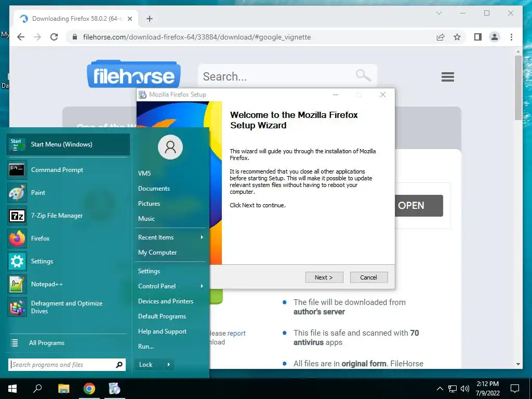The height and width of the screenshot is (399, 532).
Task: Launch Notepad++ from Start menu
Action: point(68,284)
